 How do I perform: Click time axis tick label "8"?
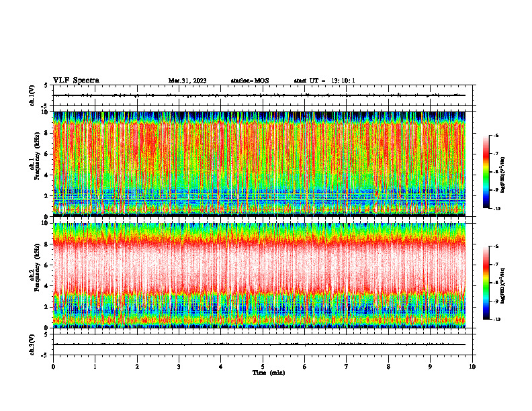click(388, 367)
